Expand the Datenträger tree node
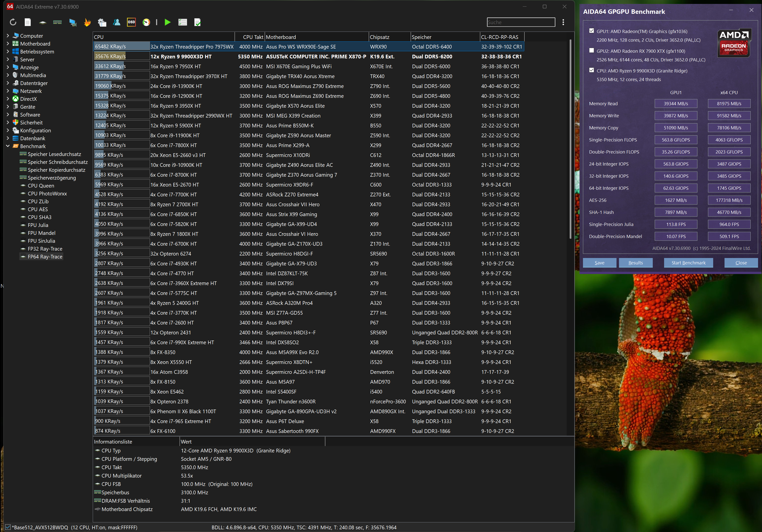 [x=8, y=83]
